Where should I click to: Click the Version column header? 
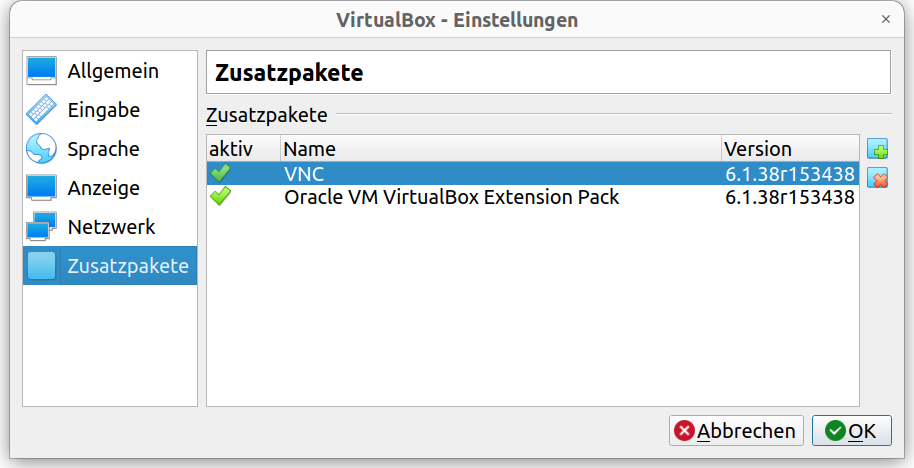tap(788, 149)
